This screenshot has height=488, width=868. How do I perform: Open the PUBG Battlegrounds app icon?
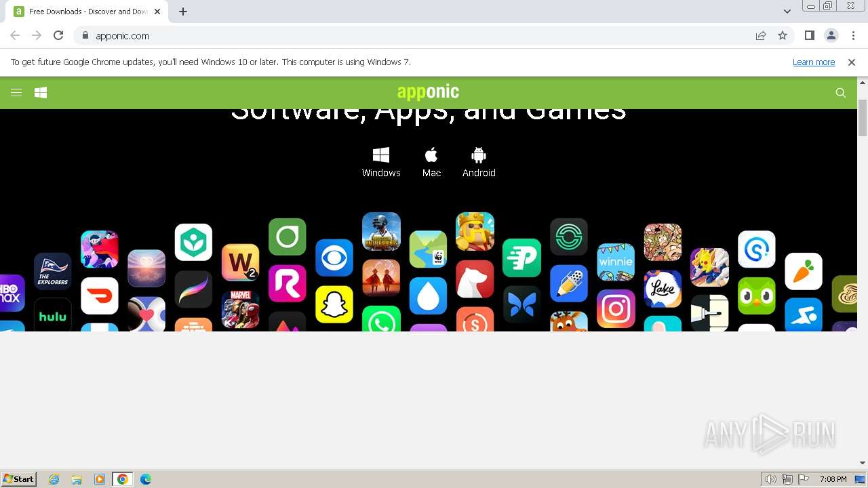(381, 231)
